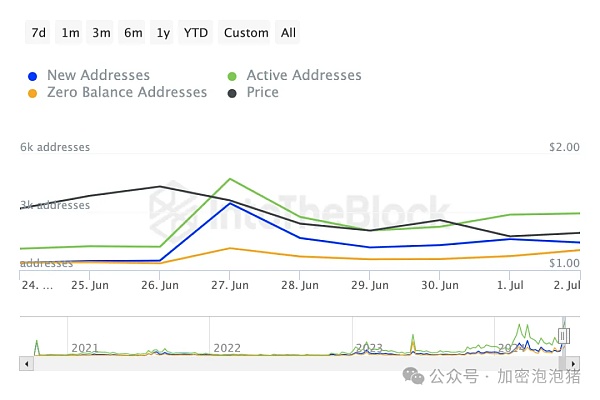Image resolution: width=600 pixels, height=400 pixels.
Task: Switch to the 6m range
Action: 133,33
